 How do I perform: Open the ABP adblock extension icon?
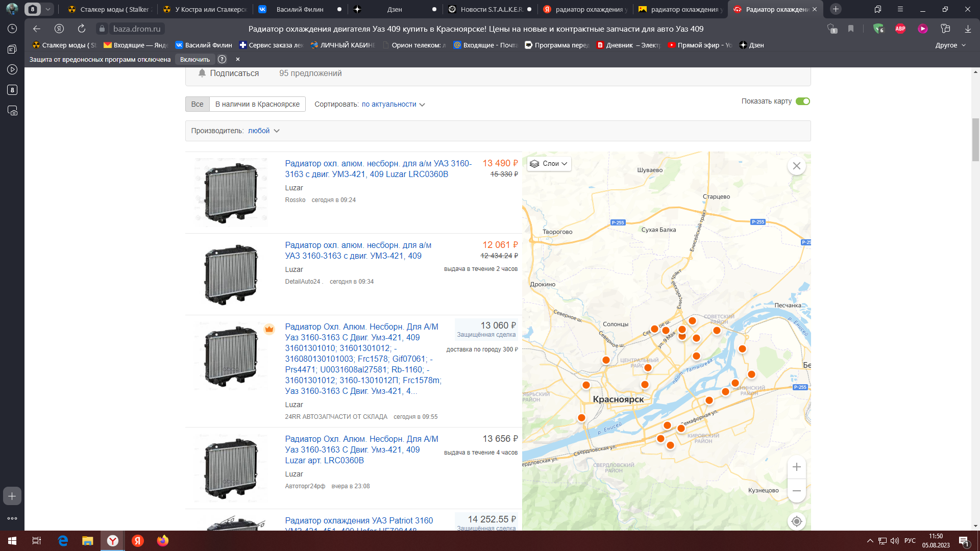[x=900, y=29]
